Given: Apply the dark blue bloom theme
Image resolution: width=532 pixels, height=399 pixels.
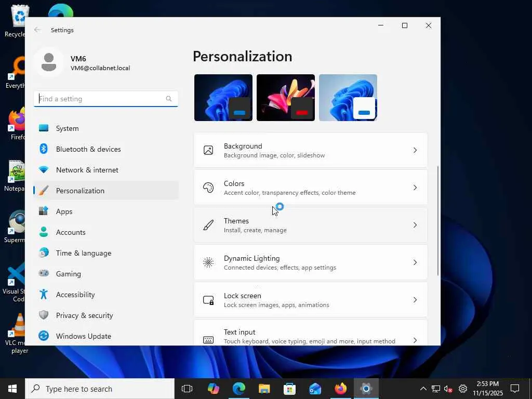Looking at the screenshot, I should pyautogui.click(x=223, y=97).
